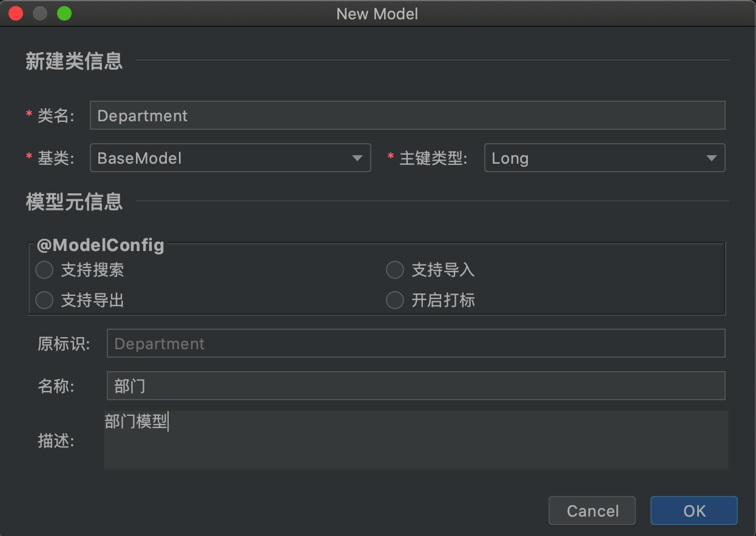Click the green maximize window button
This screenshot has height=536, width=756.
(x=64, y=13)
